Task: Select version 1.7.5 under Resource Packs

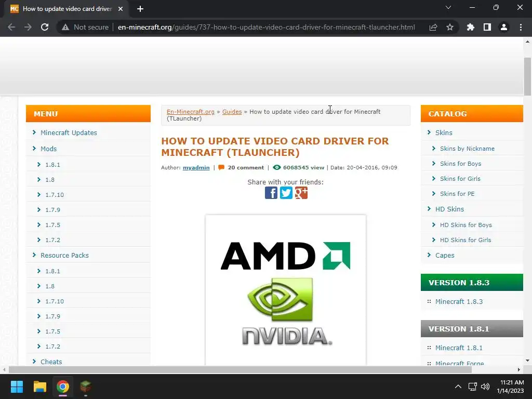Action: coord(52,331)
